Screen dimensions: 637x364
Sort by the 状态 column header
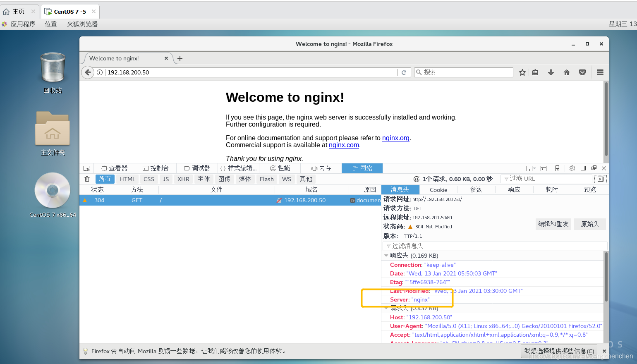[x=98, y=190]
